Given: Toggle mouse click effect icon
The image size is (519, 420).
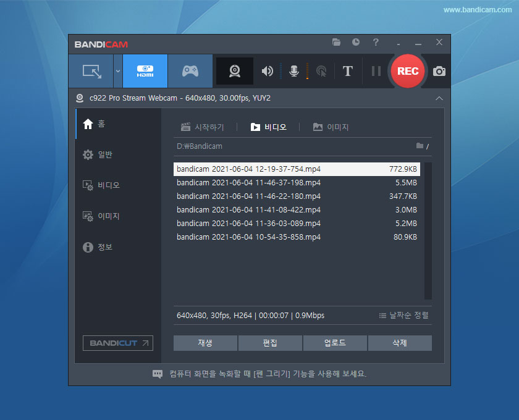Looking at the screenshot, I should tap(321, 71).
